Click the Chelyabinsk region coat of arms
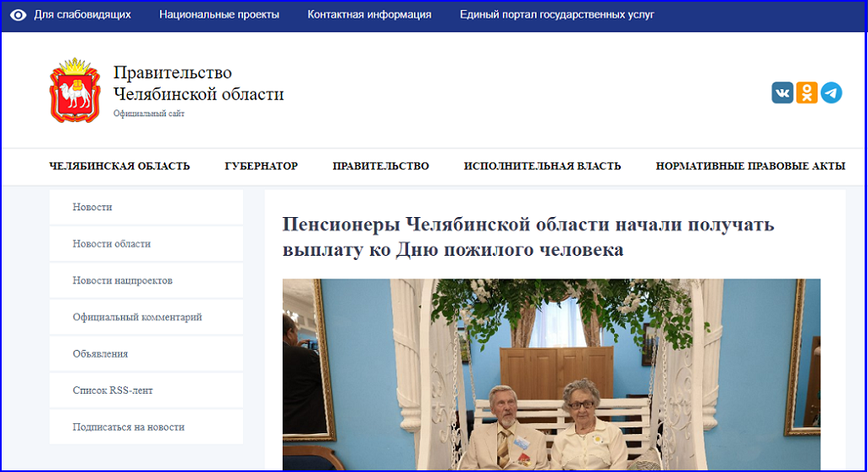The height and width of the screenshot is (472, 868). pyautogui.click(x=75, y=90)
